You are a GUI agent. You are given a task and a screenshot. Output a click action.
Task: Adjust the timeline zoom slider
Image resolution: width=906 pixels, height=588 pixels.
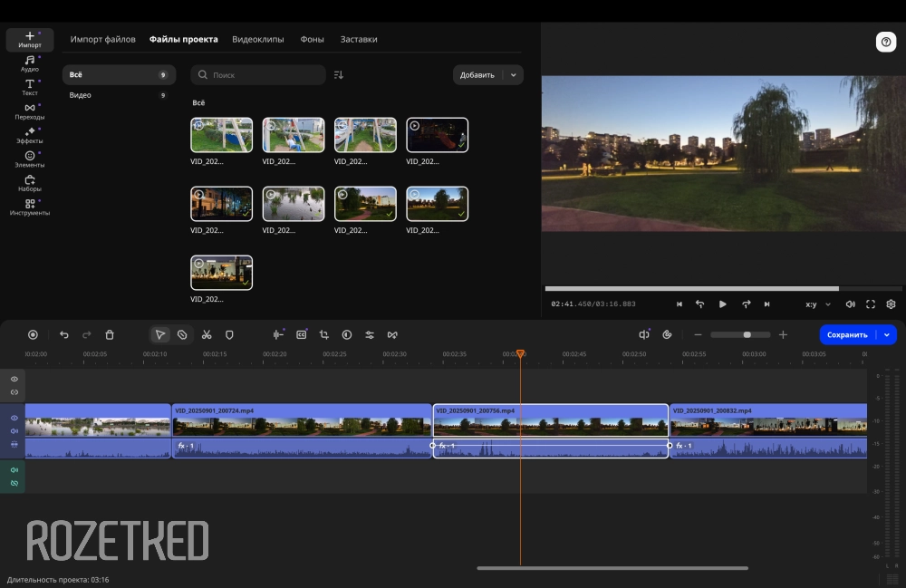pyautogui.click(x=747, y=334)
